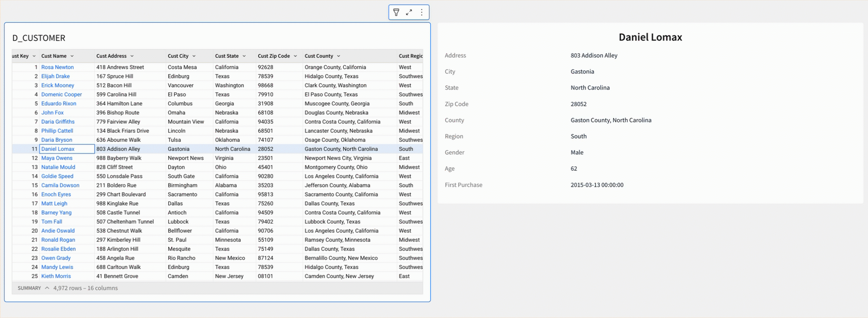Viewport: 868px width, 318px height.
Task: Open the Barney Yang customer link
Action: pyautogui.click(x=56, y=213)
